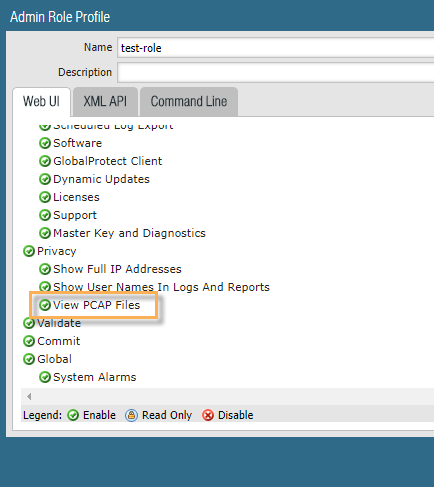The width and height of the screenshot is (434, 487).
Task: Toggle the View PCAP Files icon
Action: click(45, 305)
